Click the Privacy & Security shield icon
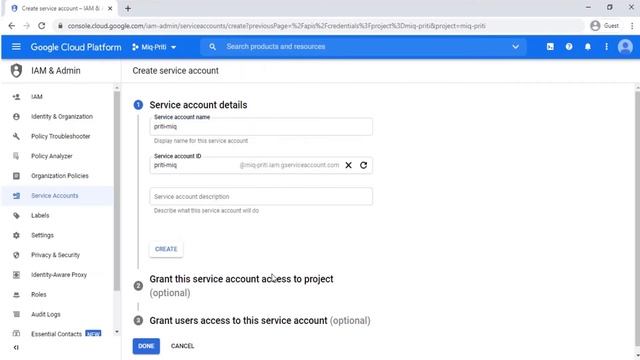 (x=16, y=255)
